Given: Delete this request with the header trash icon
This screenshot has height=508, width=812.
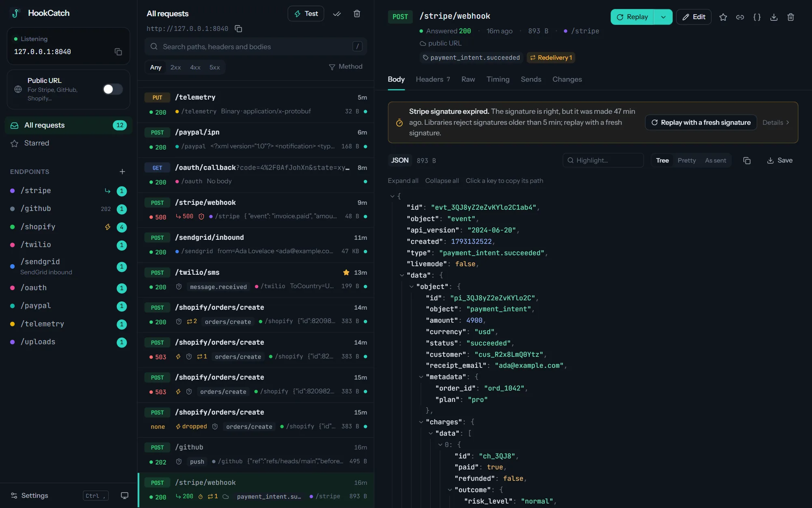Looking at the screenshot, I should tap(790, 17).
